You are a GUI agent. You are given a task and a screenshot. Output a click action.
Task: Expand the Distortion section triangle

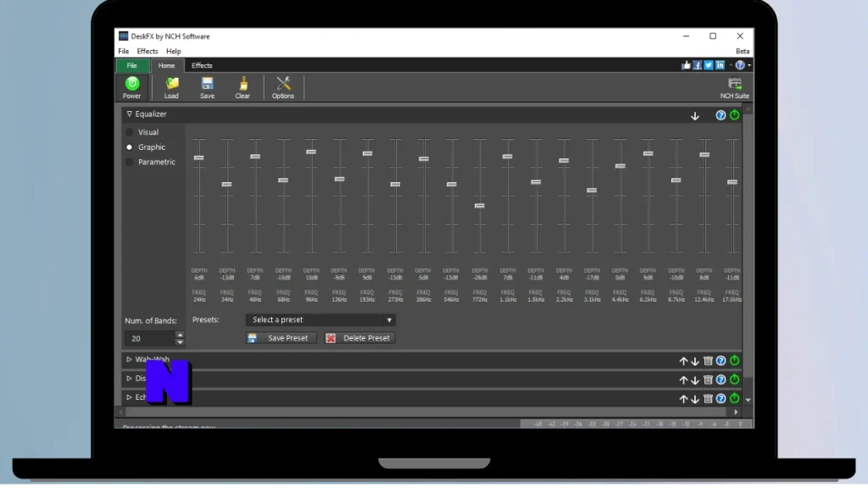(129, 379)
